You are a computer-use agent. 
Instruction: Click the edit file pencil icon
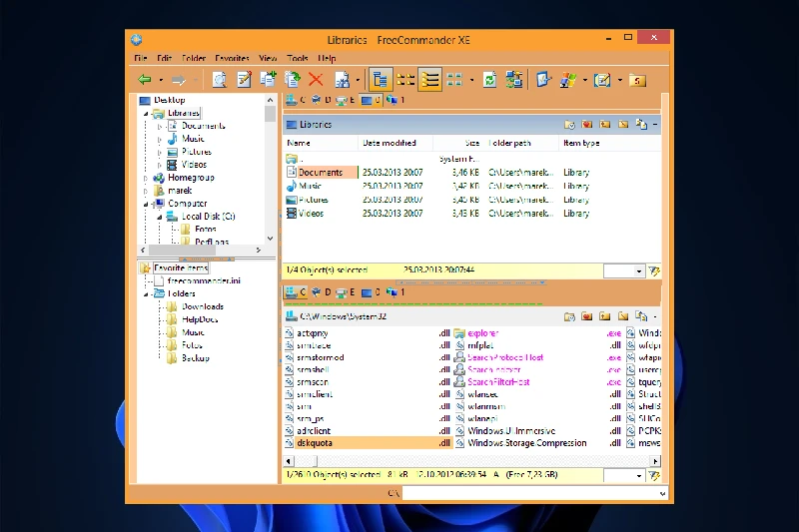[x=244, y=80]
